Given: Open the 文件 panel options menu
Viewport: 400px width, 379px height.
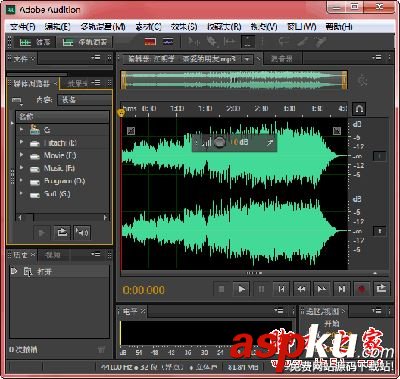Looking at the screenshot, I should tap(96, 58).
